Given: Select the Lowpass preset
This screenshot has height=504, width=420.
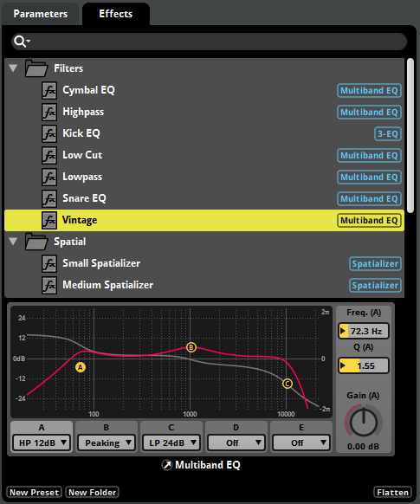Looking at the screenshot, I should pyautogui.click(x=204, y=177).
